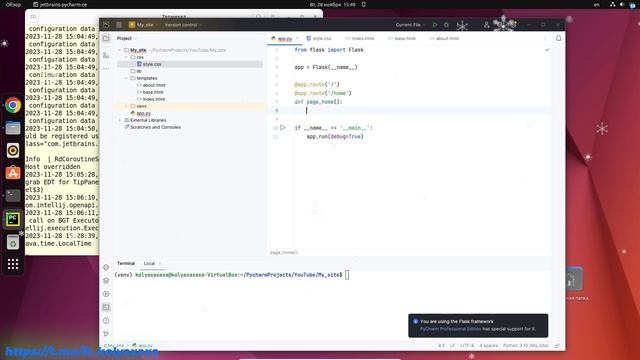
Task: Click the 'from flask import Flask' code line
Action: (329, 50)
